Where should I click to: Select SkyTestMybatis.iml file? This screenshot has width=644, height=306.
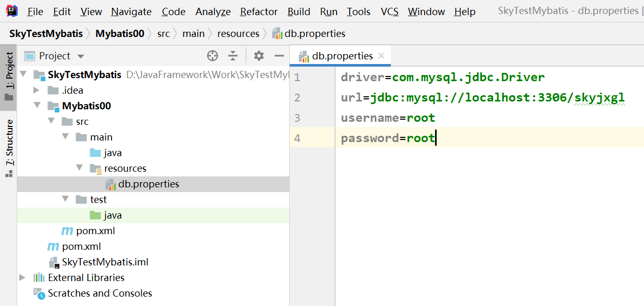(105, 262)
